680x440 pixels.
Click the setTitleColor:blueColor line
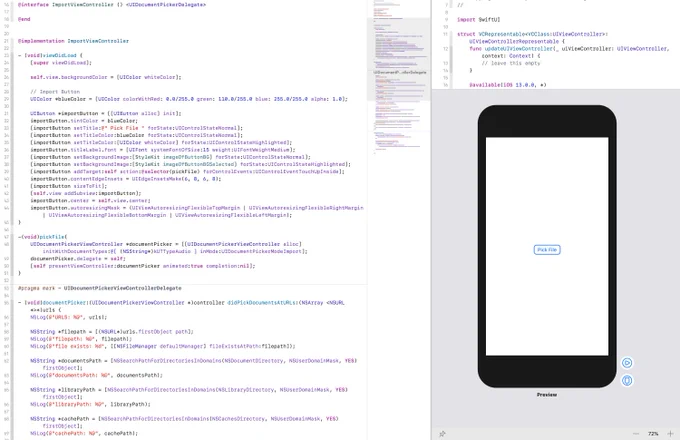click(137, 135)
